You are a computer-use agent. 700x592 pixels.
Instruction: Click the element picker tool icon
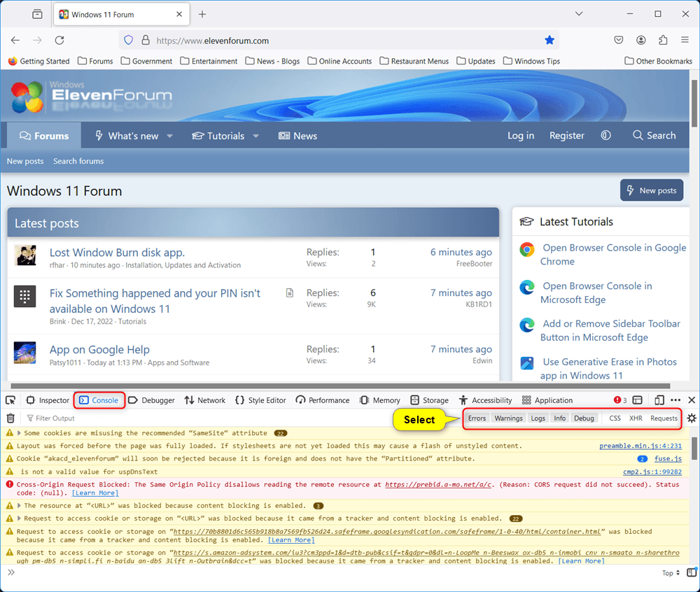(x=10, y=400)
